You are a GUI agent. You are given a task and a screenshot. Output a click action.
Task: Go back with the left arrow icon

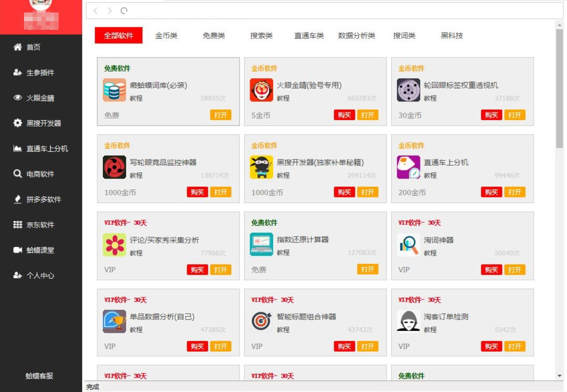(x=96, y=11)
